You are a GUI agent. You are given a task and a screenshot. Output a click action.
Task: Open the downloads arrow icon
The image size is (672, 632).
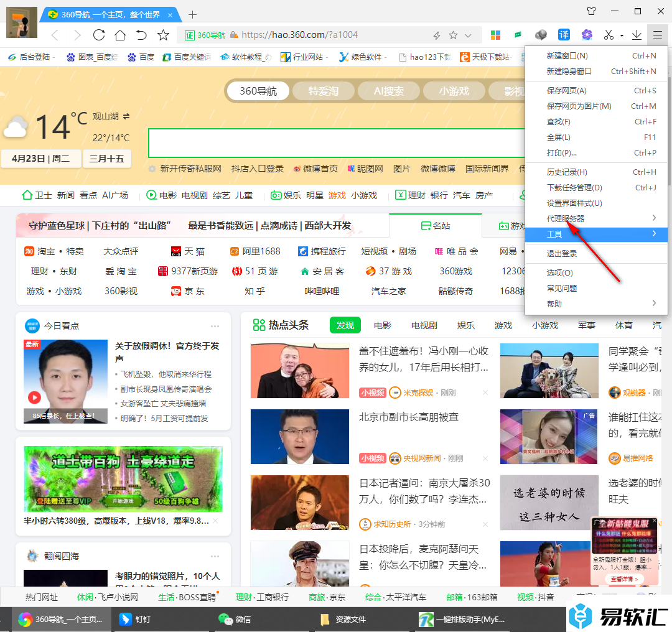tap(637, 35)
